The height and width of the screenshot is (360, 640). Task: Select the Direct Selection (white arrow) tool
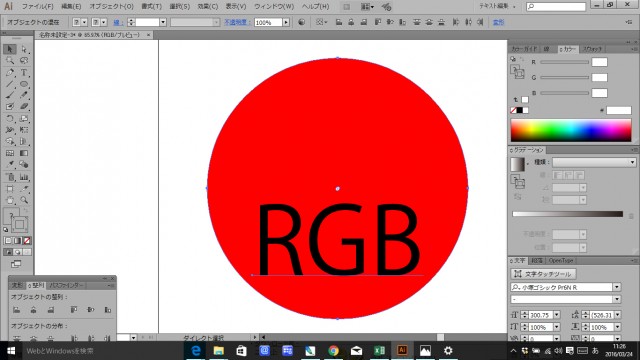(x=24, y=49)
